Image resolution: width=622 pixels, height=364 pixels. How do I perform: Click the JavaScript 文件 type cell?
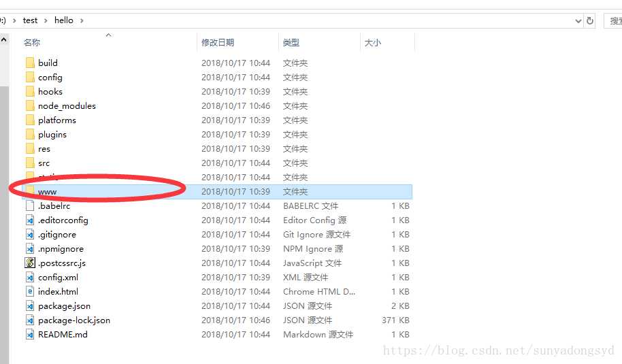312,263
